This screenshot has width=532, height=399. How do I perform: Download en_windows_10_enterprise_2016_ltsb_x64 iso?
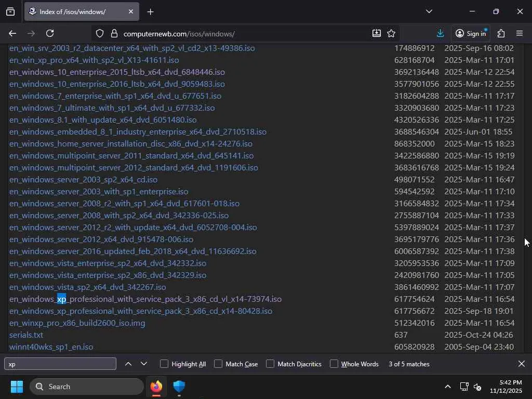pyautogui.click(x=117, y=84)
